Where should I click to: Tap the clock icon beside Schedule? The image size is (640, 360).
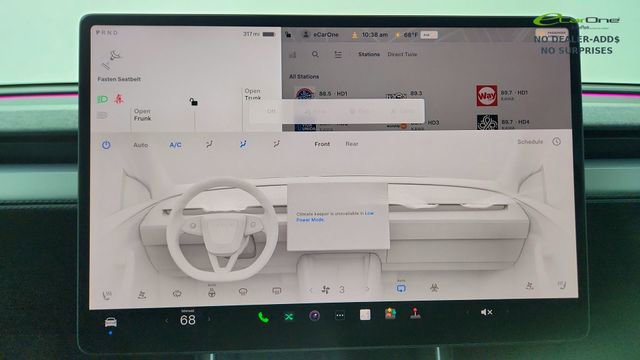coord(556,142)
